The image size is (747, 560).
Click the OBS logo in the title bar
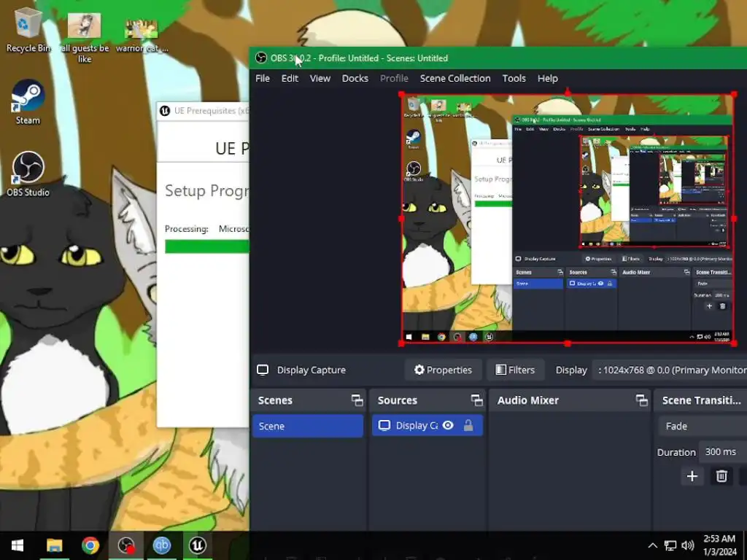(260, 58)
